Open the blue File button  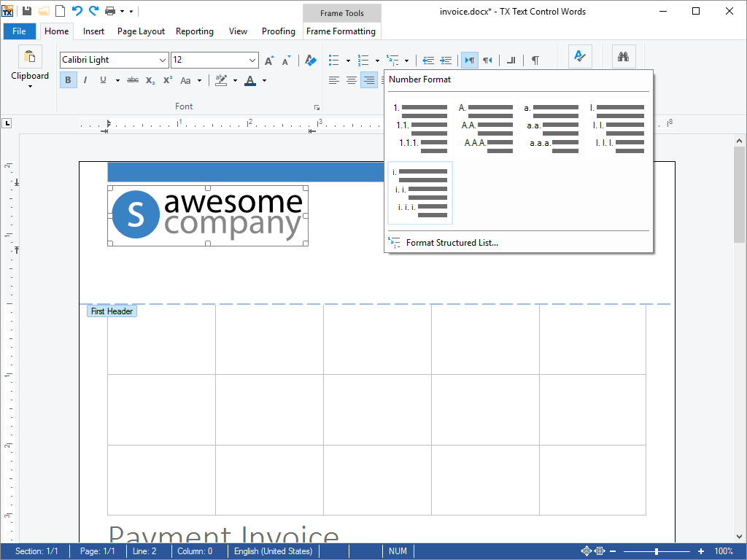pos(19,31)
